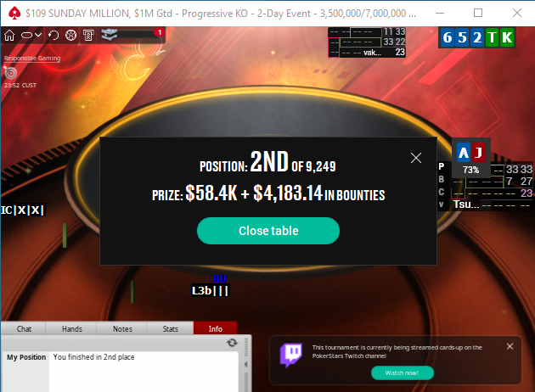
Task: Collapse the info panel side arrow
Action: tap(246, 364)
